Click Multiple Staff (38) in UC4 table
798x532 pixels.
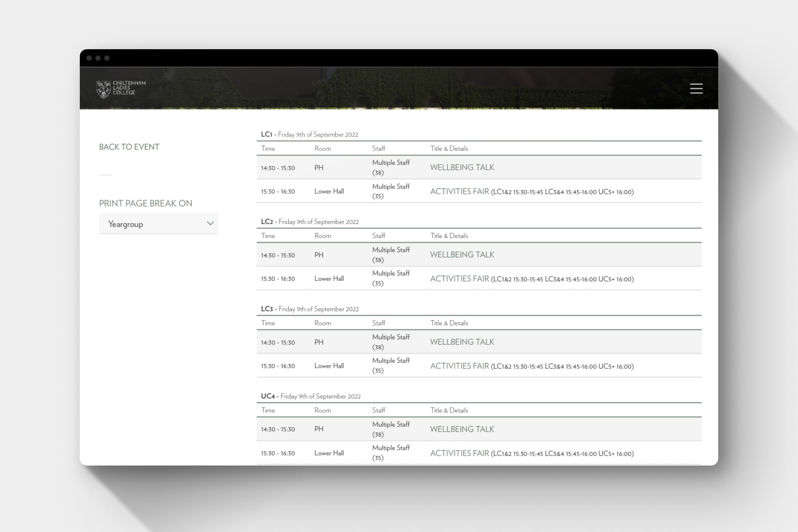point(391,429)
